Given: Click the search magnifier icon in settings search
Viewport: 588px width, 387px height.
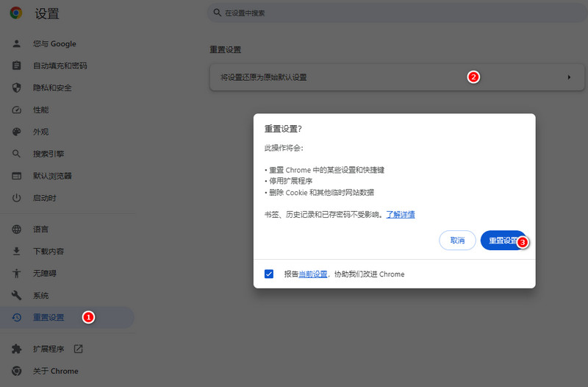Looking at the screenshot, I should click(217, 13).
